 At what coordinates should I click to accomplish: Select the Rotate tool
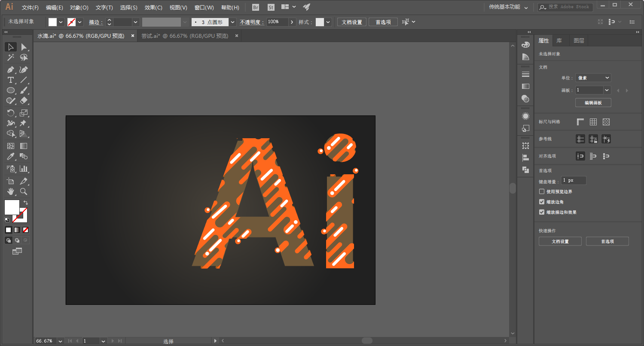click(x=11, y=113)
